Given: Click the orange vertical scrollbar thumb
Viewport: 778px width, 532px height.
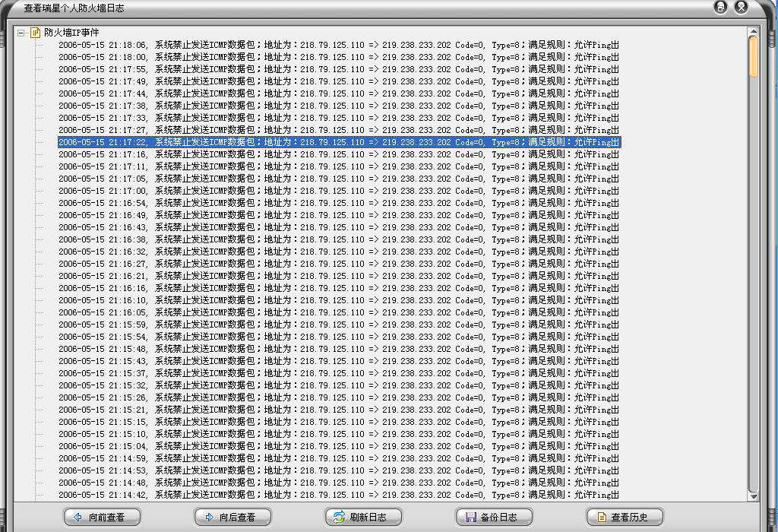Looking at the screenshot, I should [x=753, y=57].
